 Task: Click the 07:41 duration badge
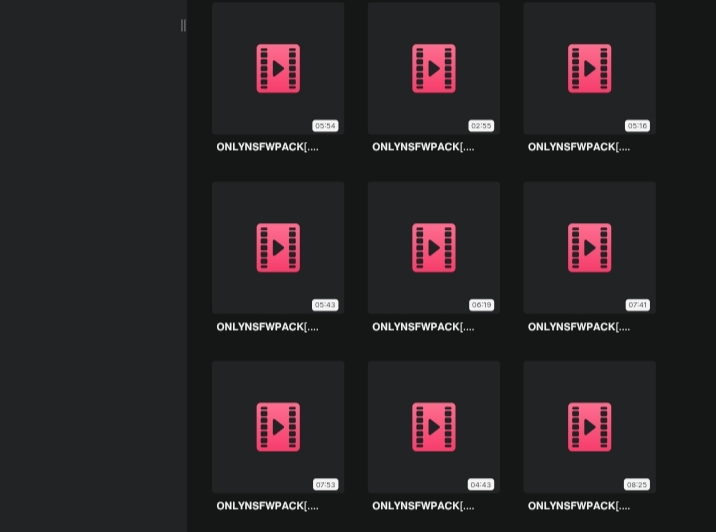pos(637,305)
